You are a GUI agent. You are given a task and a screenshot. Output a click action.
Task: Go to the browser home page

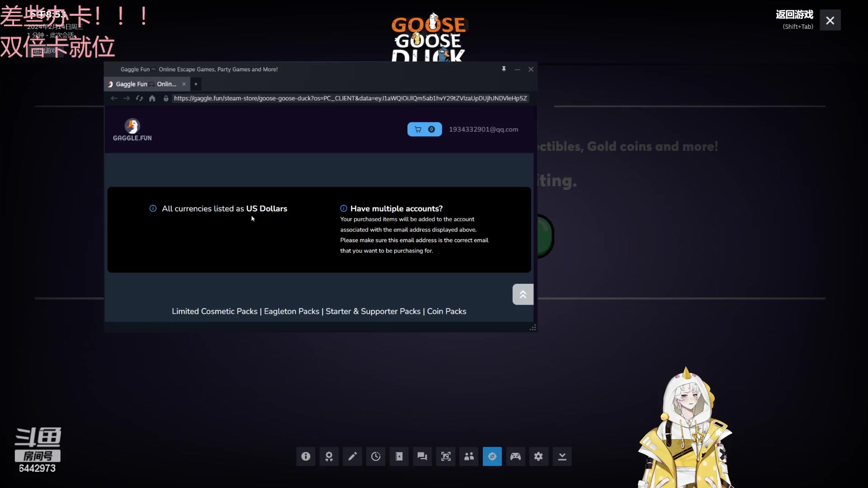click(x=152, y=99)
